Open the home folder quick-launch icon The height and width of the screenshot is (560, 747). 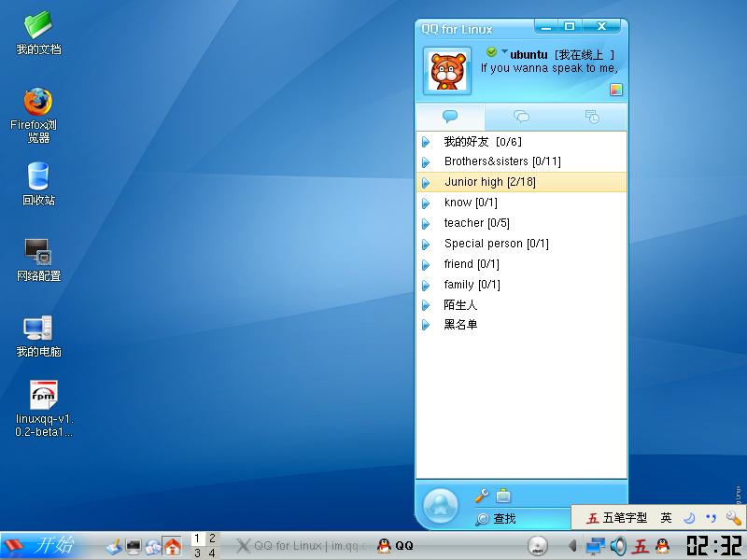tap(172, 547)
